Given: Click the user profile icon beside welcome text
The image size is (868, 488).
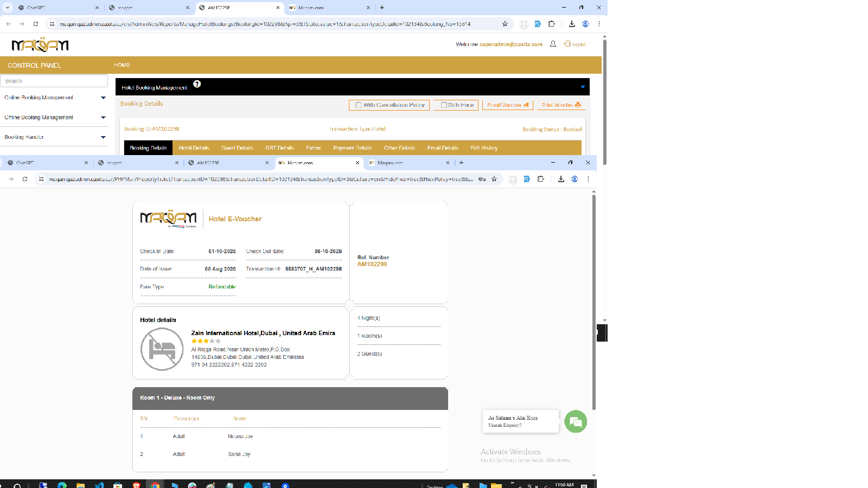Looking at the screenshot, I should [553, 44].
